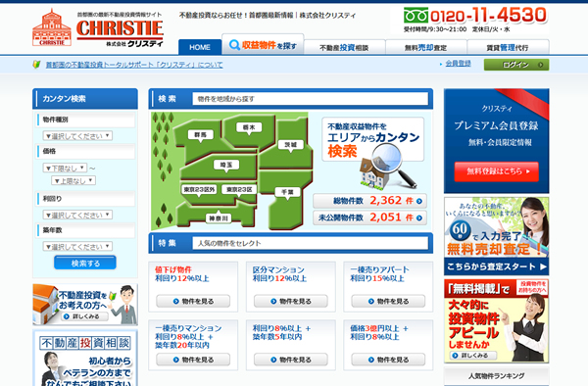Open the 物件種別 dropdown
Image resolution: width=588 pixels, height=386 pixels.
[x=78, y=135]
